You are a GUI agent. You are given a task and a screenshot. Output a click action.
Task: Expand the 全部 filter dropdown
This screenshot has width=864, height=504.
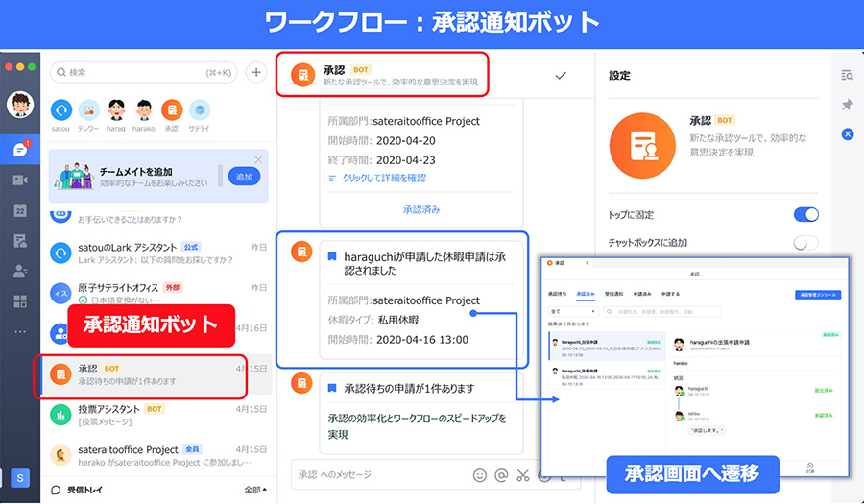click(255, 490)
